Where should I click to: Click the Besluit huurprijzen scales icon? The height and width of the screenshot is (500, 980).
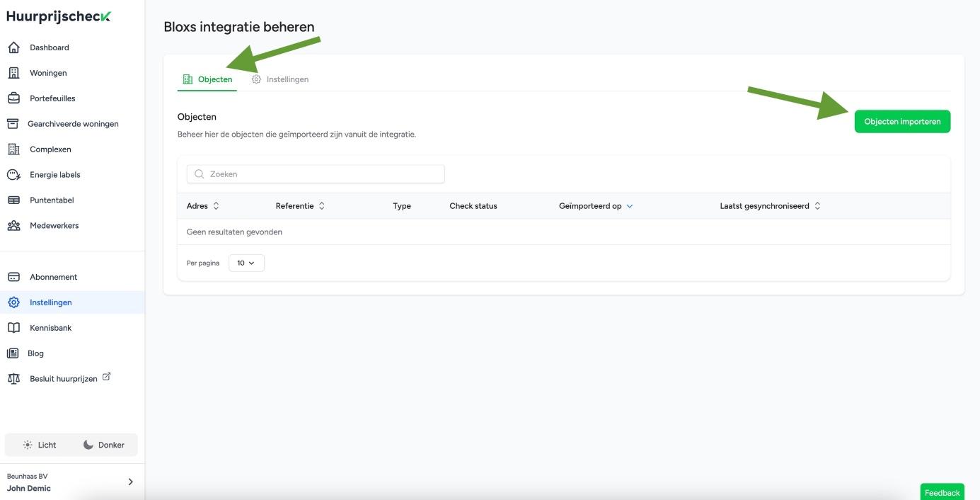13,379
